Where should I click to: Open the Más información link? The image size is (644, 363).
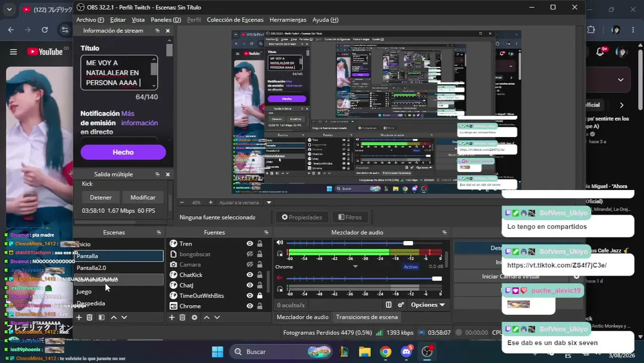[140, 118]
